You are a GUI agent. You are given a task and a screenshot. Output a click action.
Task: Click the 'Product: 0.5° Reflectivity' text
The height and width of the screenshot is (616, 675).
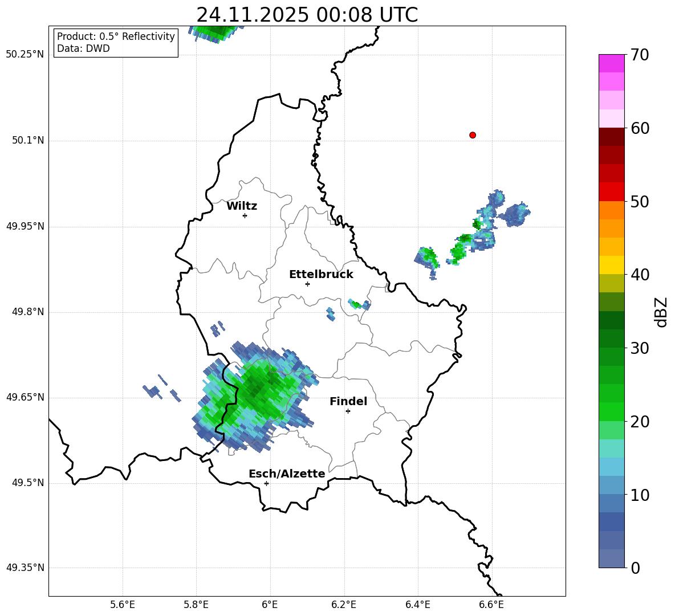tap(116, 36)
